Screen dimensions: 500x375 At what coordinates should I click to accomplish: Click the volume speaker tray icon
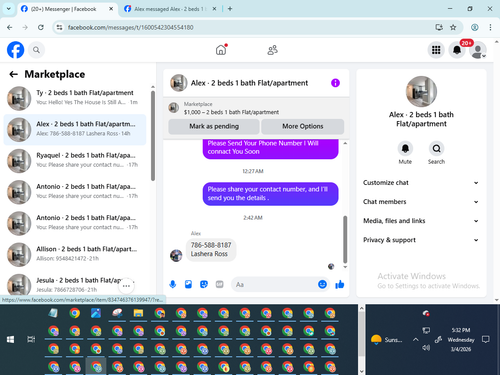426,348
